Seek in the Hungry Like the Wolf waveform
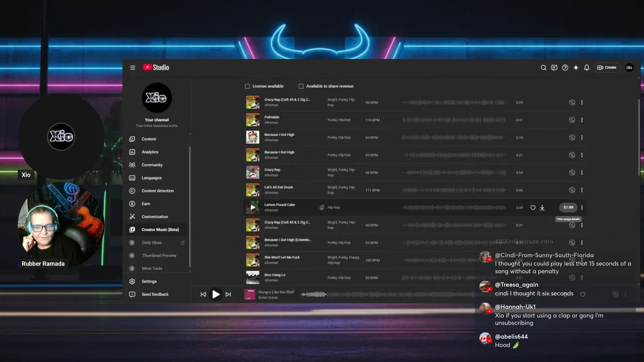 [x=387, y=295]
